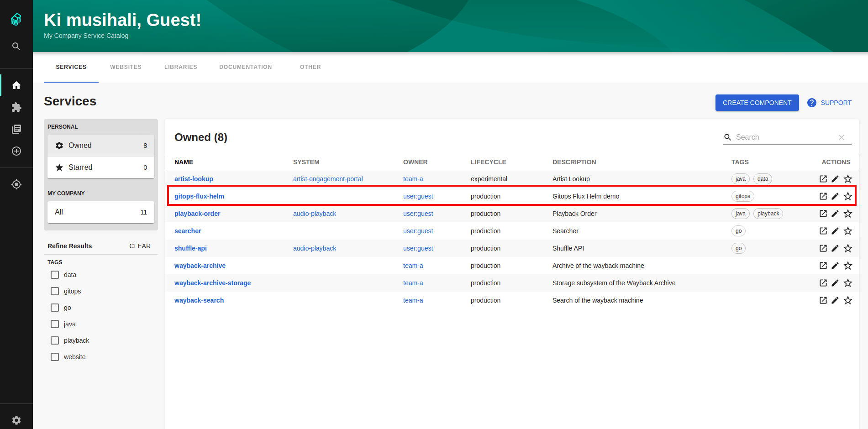Check the data tag filter

click(55, 275)
